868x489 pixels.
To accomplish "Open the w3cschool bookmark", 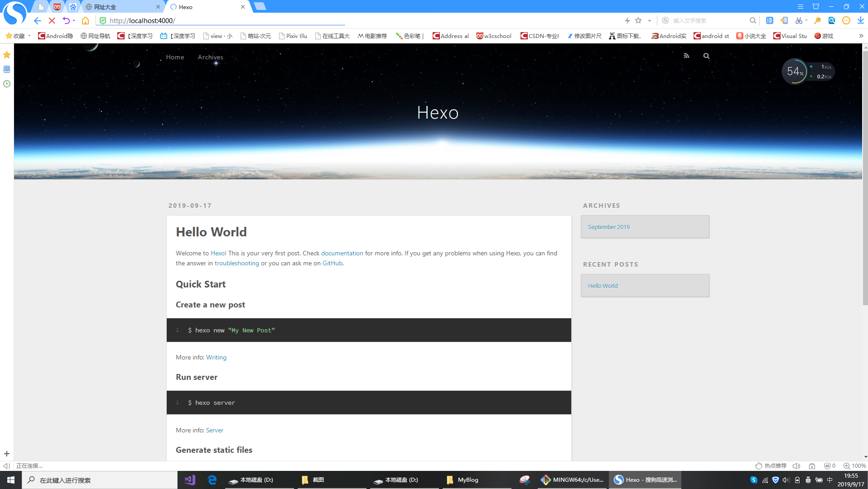I will coord(494,36).
